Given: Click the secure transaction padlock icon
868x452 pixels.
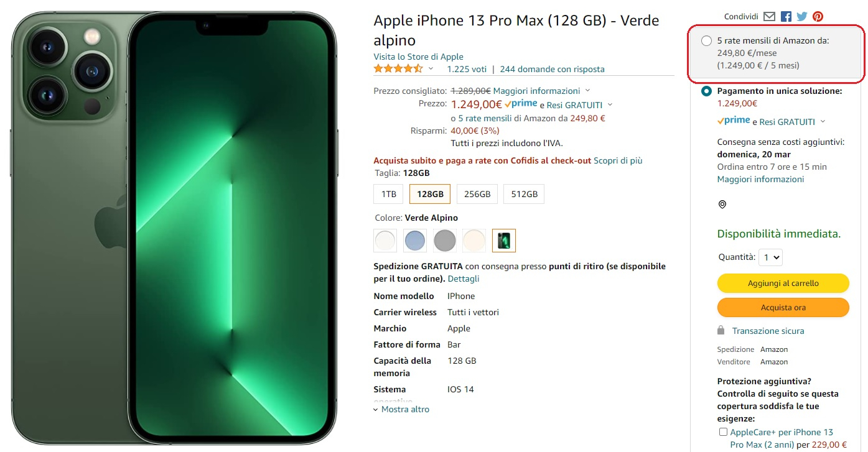Looking at the screenshot, I should (721, 330).
